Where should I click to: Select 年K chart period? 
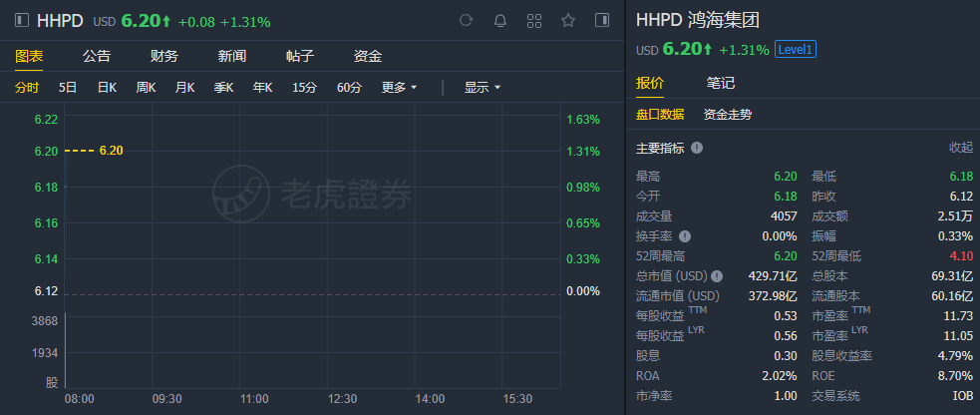[262, 88]
